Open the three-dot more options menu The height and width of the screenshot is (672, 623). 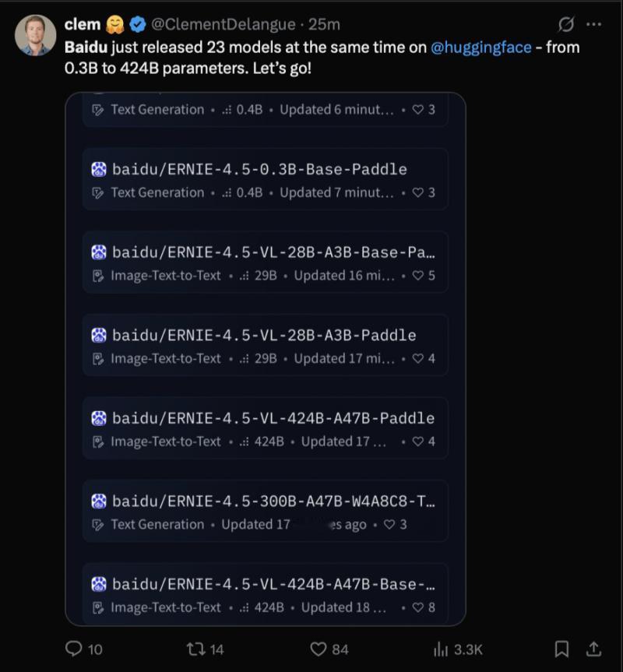(x=593, y=24)
